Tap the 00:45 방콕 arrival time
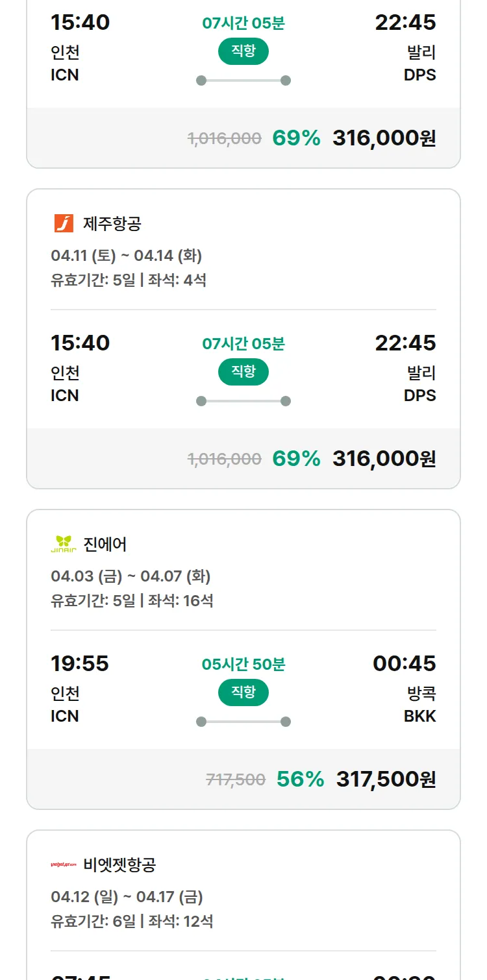Viewport: 487px width, 980px height. pyautogui.click(x=404, y=664)
